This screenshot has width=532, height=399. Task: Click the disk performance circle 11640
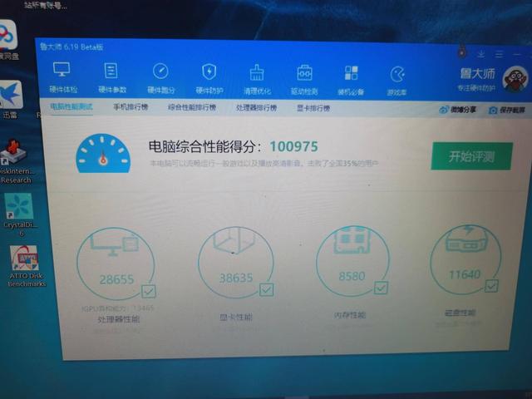pos(465,259)
